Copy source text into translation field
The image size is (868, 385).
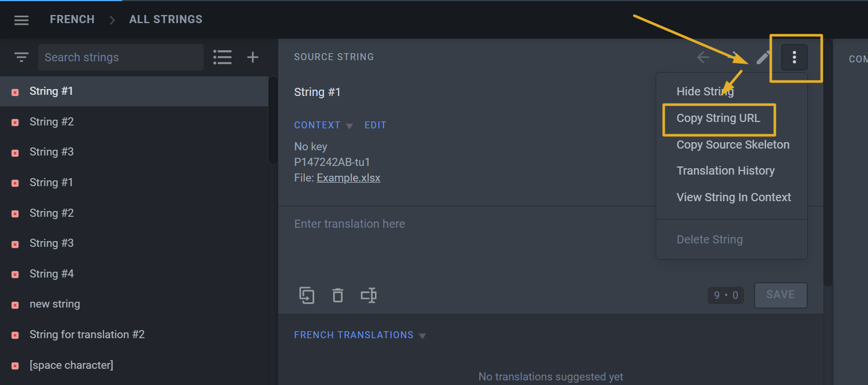(x=307, y=295)
